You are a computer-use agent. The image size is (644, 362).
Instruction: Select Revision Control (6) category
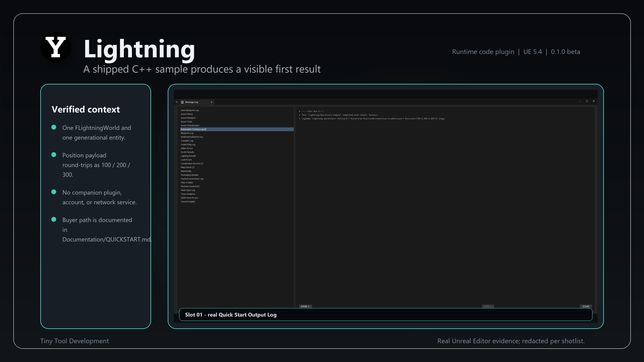[x=237, y=186]
